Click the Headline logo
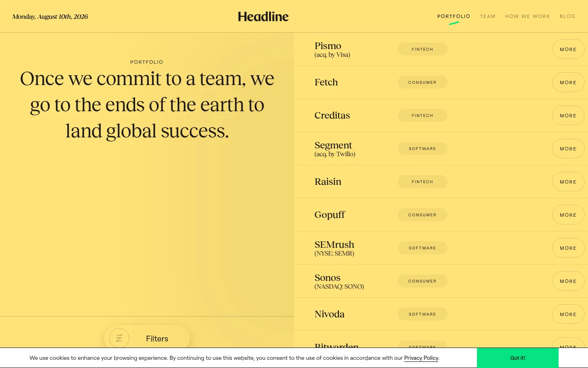 pos(263,16)
